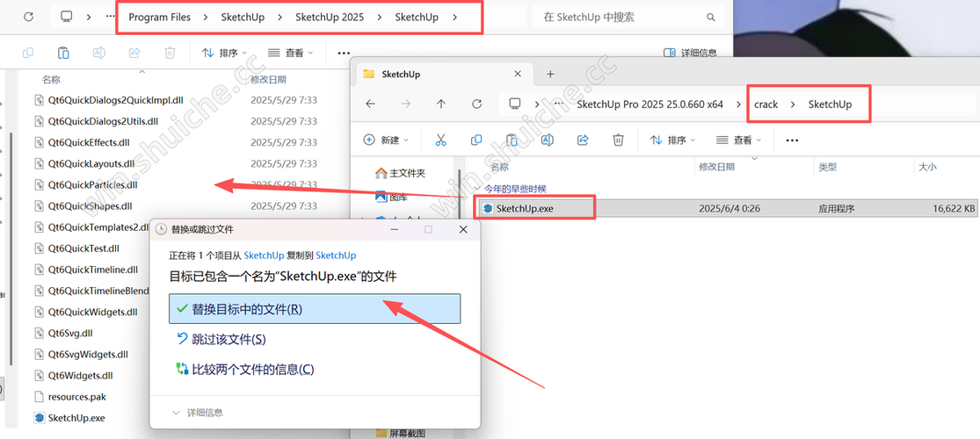The height and width of the screenshot is (439, 980).
Task: Open the 排序 (Sort) dropdown in front window
Action: tap(672, 140)
